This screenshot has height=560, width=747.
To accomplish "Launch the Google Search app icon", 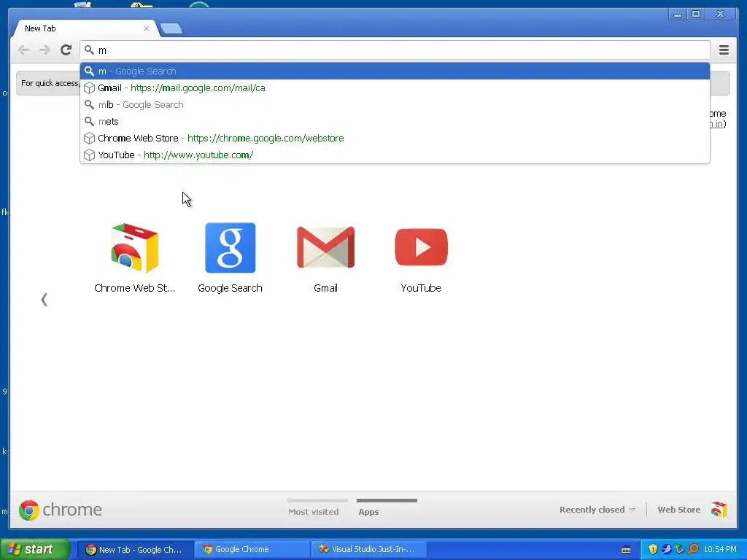I will point(230,248).
